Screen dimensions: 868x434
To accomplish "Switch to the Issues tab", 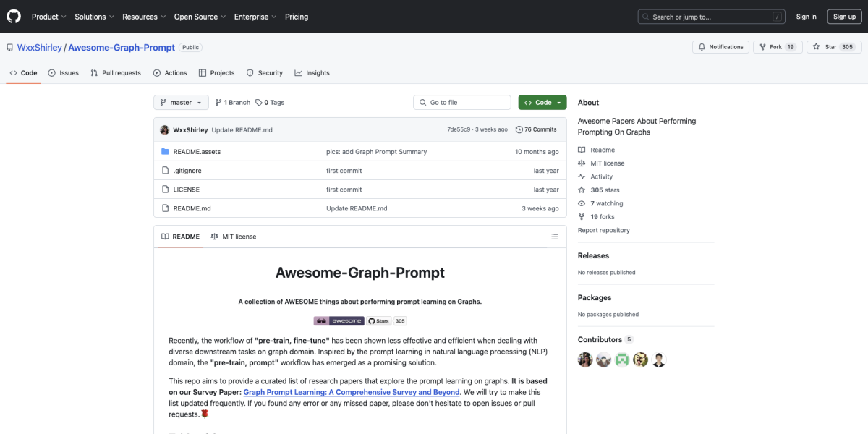I will [64, 73].
